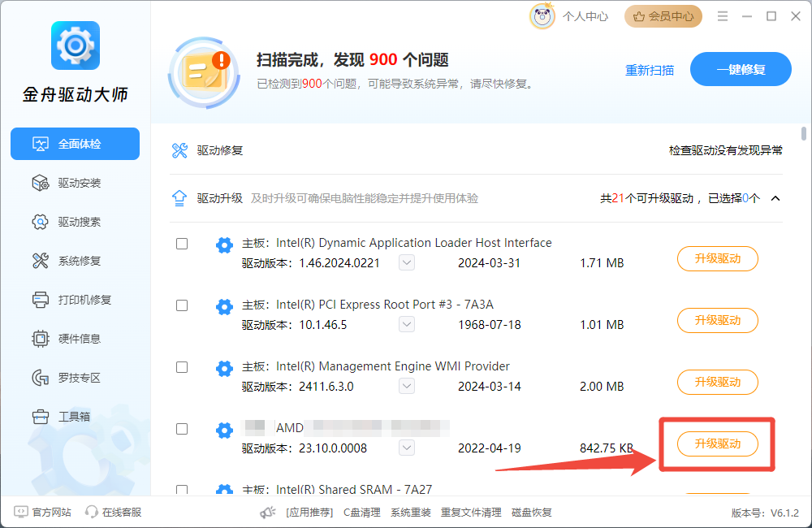
Task: Click the driver date 1968-07-18
Action: [x=490, y=325]
